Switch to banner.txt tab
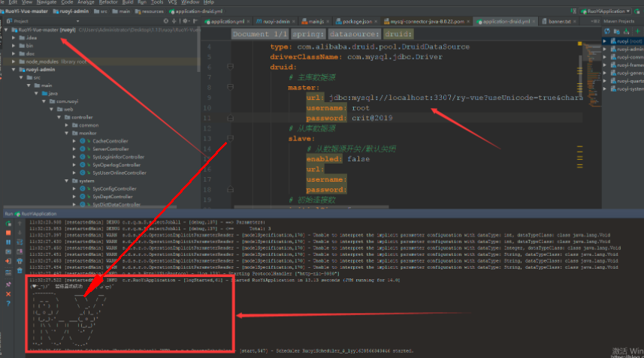The height and width of the screenshot is (358, 644). tap(558, 21)
